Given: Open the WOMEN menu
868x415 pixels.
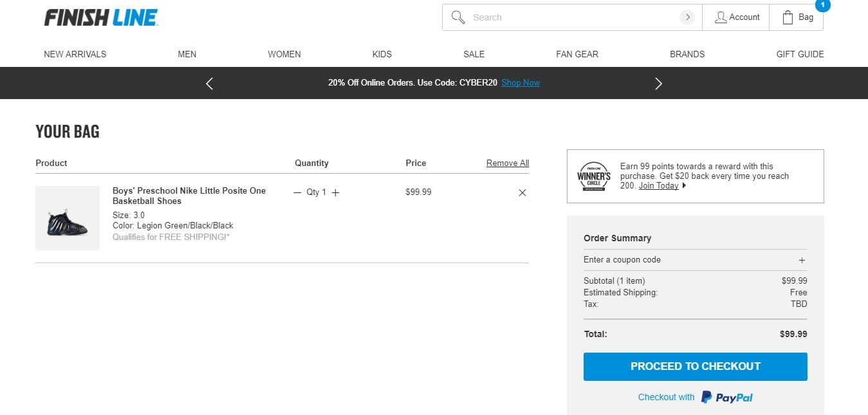Looking at the screenshot, I should point(284,54).
